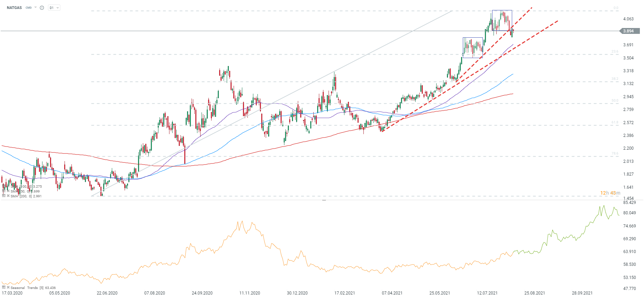This screenshot has height=299, width=644.
Task: Click the 38.2 Fibonacci level label
Action: click(x=615, y=79)
